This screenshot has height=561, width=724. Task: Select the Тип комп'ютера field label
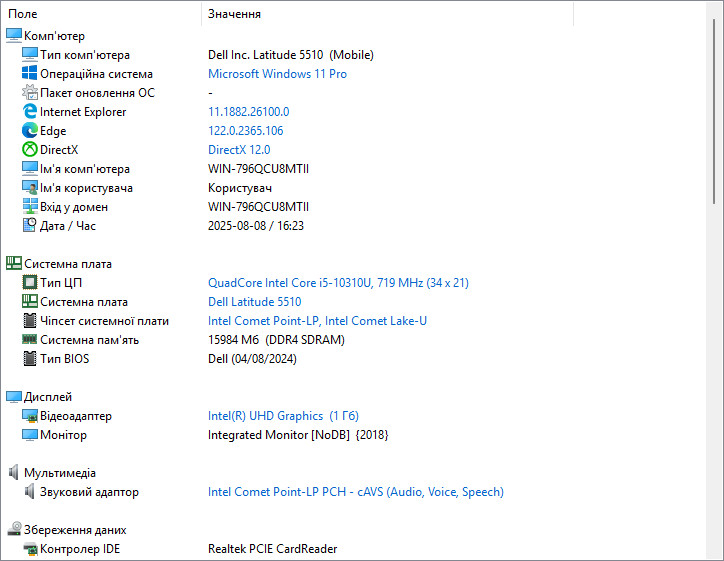85,54
